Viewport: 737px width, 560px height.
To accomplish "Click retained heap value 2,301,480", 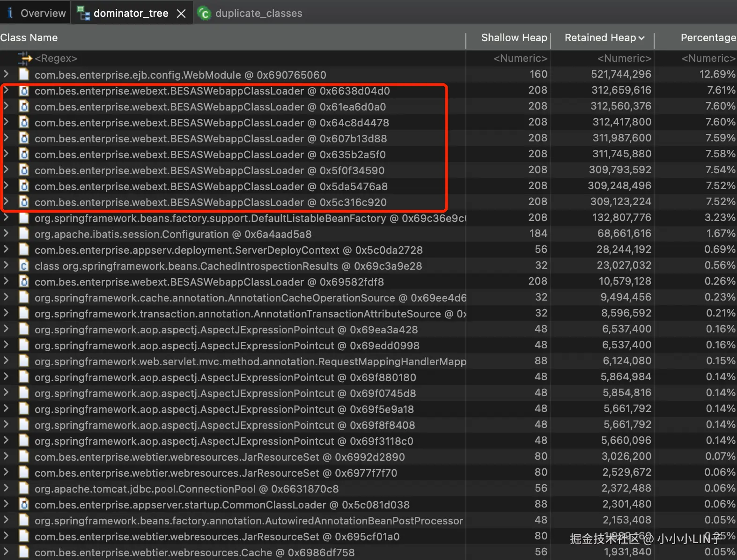I will click(x=626, y=504).
